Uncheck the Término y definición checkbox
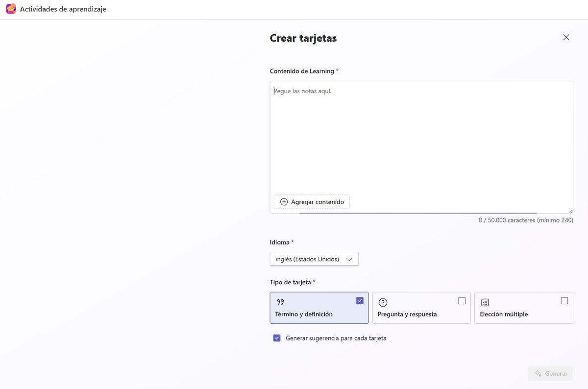The width and height of the screenshot is (588, 389). pyautogui.click(x=360, y=301)
